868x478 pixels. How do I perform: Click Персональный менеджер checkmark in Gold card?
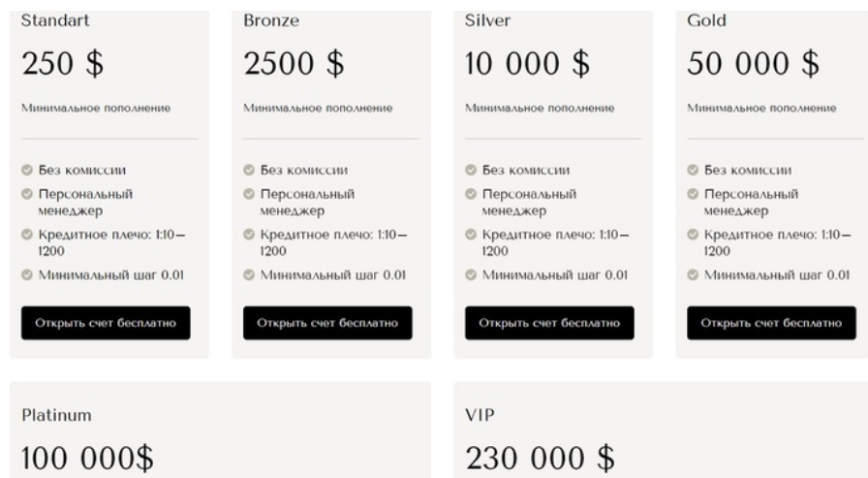(693, 194)
